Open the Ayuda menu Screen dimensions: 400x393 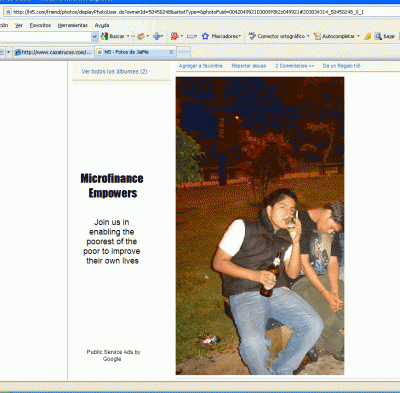point(102,25)
